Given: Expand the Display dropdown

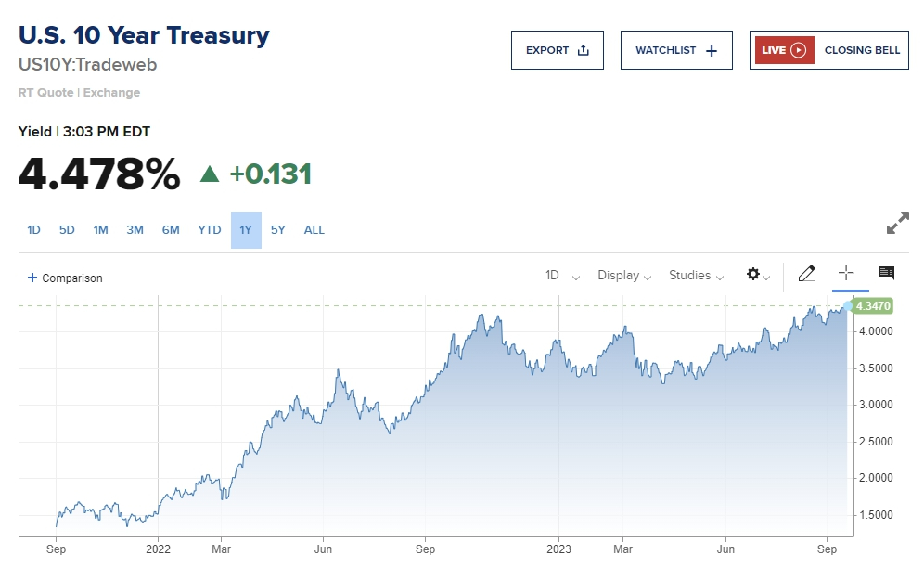Looking at the screenshot, I should click(x=623, y=276).
